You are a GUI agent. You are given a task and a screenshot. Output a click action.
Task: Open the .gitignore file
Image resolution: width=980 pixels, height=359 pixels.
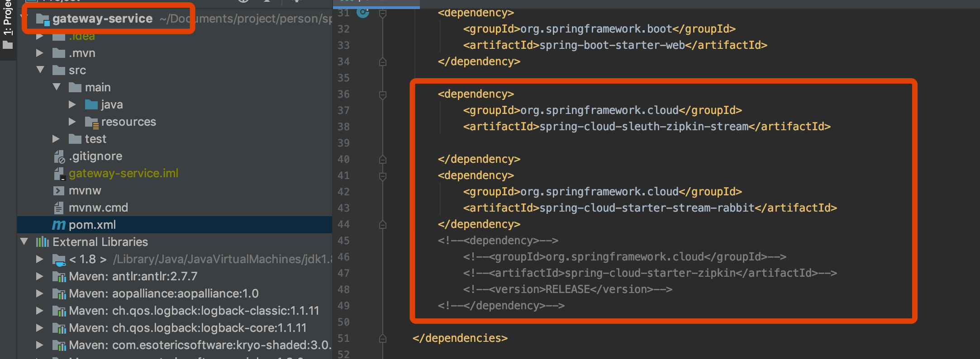point(95,156)
